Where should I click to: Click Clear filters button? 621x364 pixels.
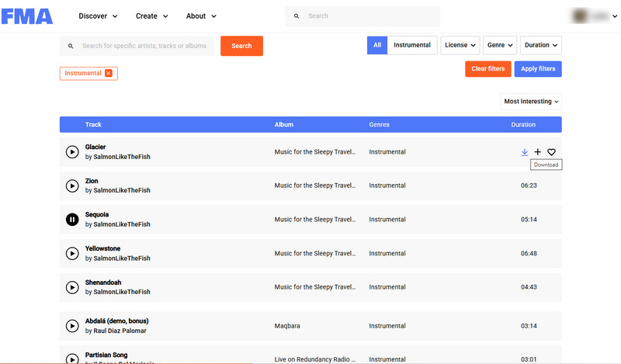coord(488,69)
